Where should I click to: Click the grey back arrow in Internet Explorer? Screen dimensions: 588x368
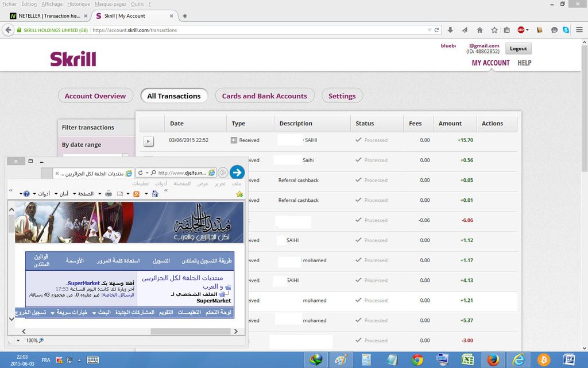[223, 172]
